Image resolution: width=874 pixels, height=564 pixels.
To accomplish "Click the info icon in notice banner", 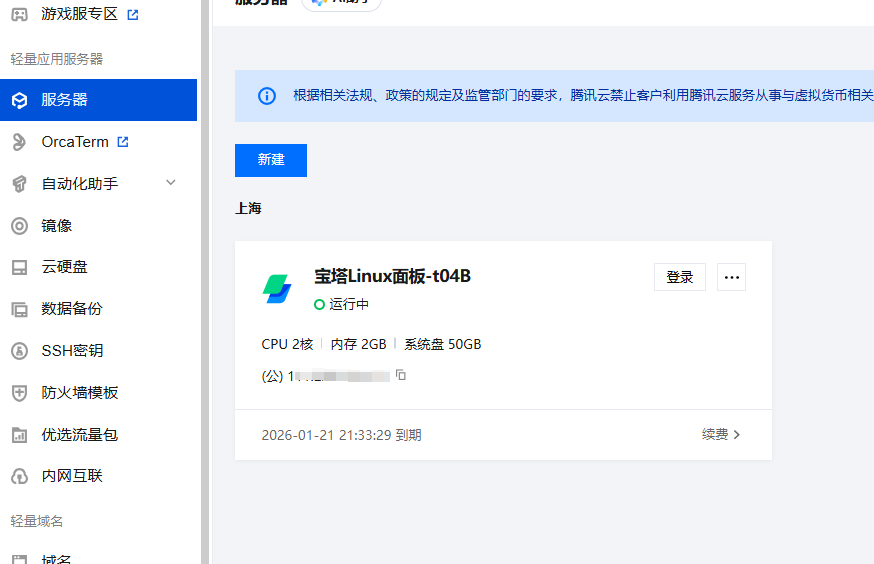I will click(x=267, y=96).
